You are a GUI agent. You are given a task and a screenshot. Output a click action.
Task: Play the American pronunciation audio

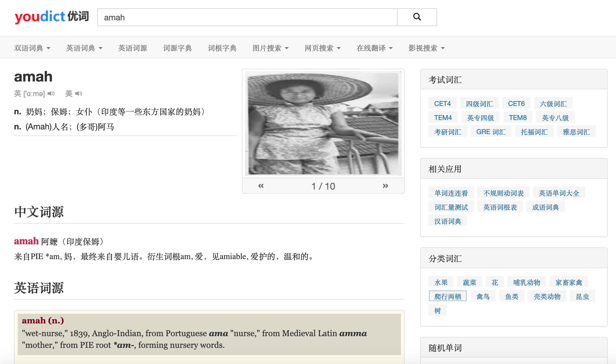(79, 93)
